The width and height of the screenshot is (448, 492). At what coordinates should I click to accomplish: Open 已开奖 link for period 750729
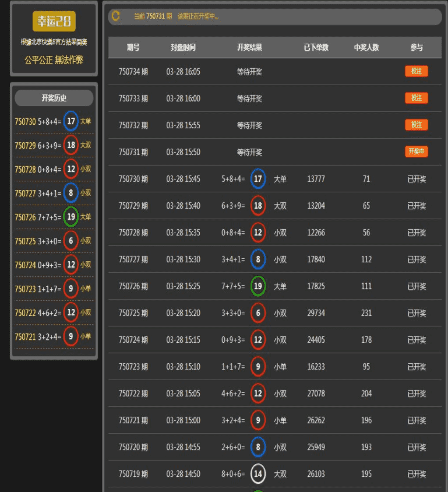pyautogui.click(x=417, y=206)
